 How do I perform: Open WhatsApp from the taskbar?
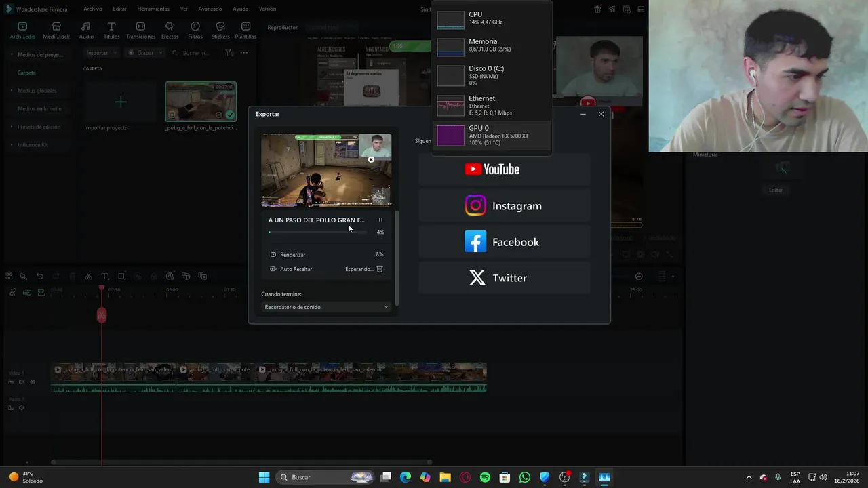[x=524, y=477]
